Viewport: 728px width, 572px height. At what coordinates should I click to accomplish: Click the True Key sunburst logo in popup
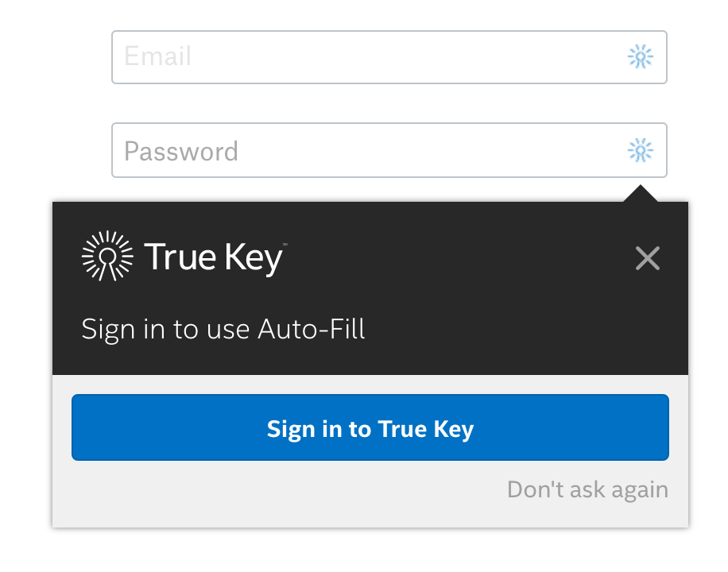[107, 256]
